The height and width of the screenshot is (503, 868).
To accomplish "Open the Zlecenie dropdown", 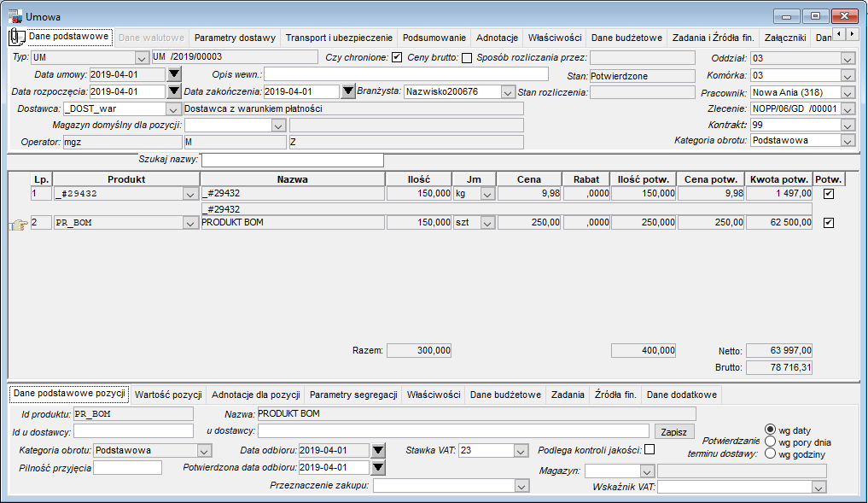I will (848, 109).
